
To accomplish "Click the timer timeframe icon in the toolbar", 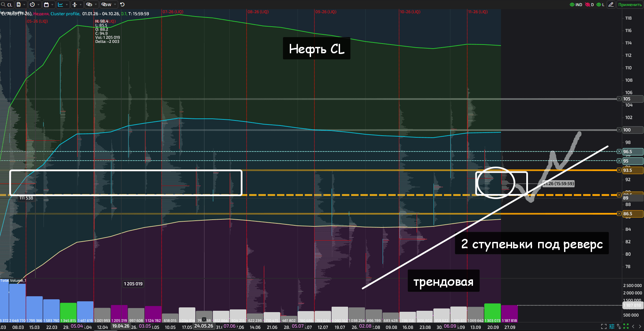I will (32, 5).
